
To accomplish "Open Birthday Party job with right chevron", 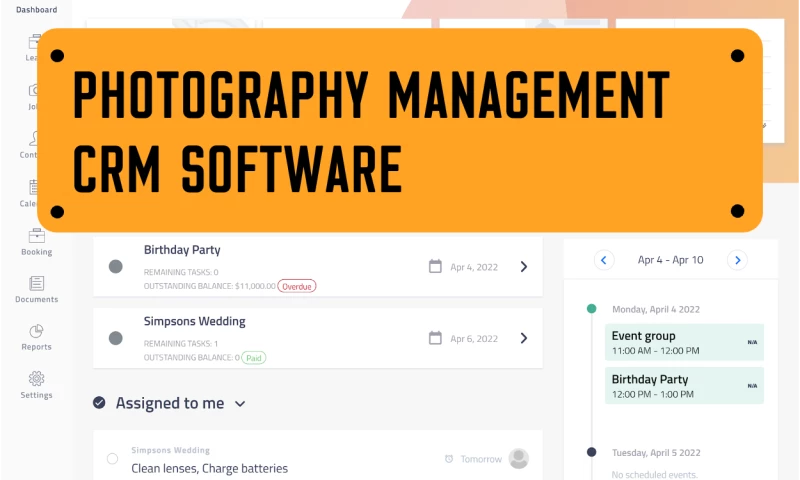I will click(x=524, y=266).
